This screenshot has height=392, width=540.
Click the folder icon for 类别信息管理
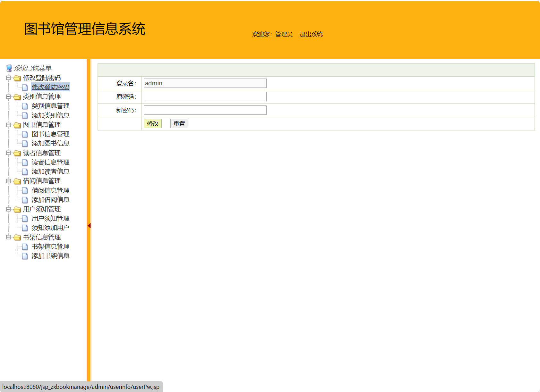point(18,96)
